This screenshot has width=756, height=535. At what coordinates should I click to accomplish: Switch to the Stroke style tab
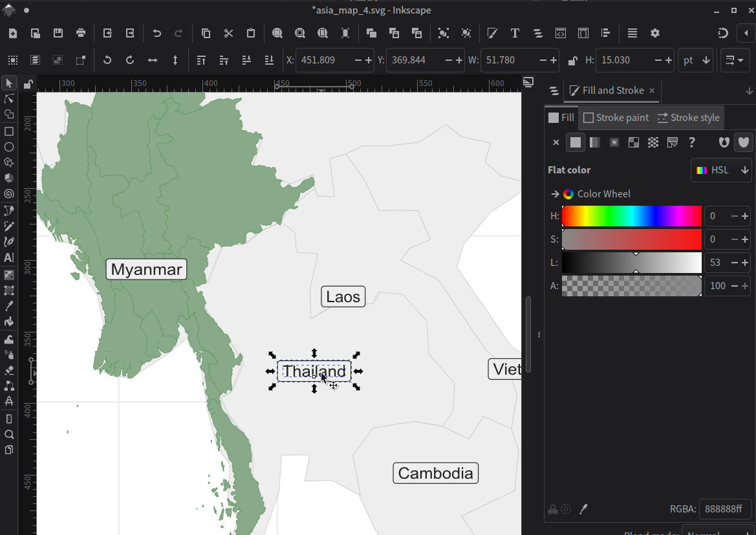tap(688, 117)
